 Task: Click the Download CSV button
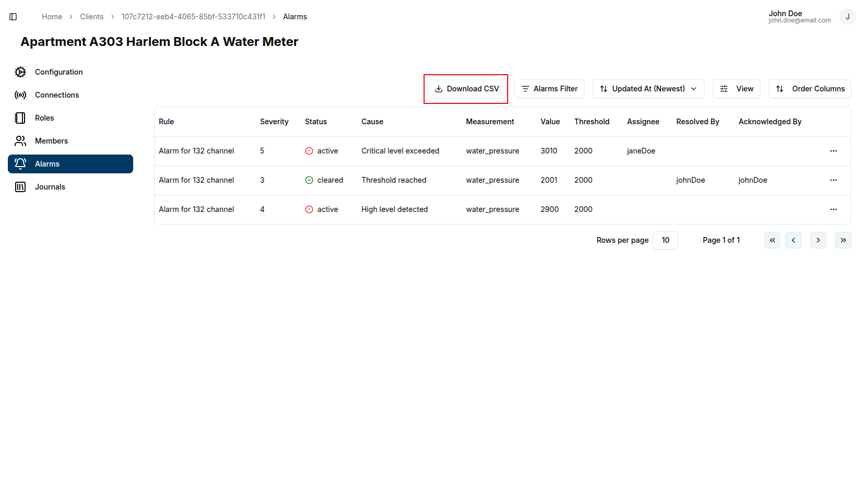466,89
